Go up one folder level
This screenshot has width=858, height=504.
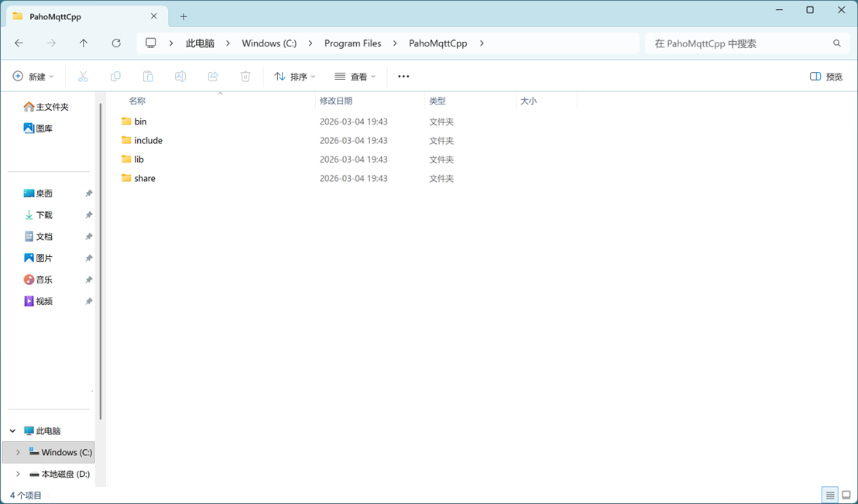(83, 43)
